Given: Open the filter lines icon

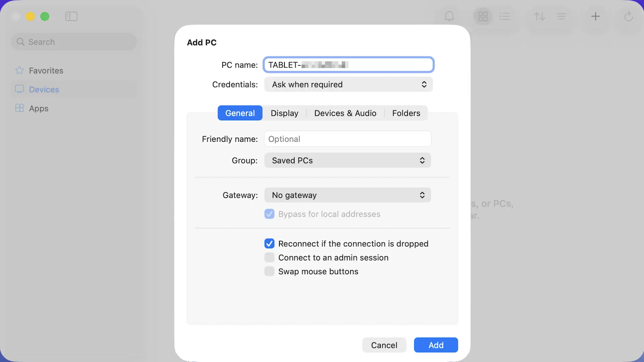Looking at the screenshot, I should coord(561,16).
